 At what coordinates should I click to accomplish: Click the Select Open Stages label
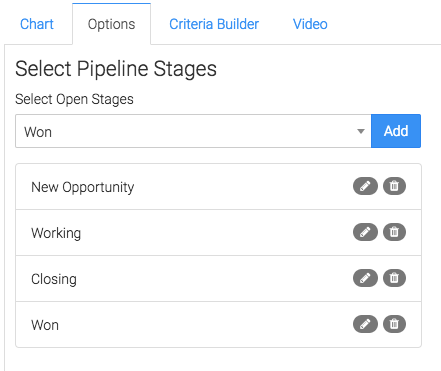pos(74,99)
